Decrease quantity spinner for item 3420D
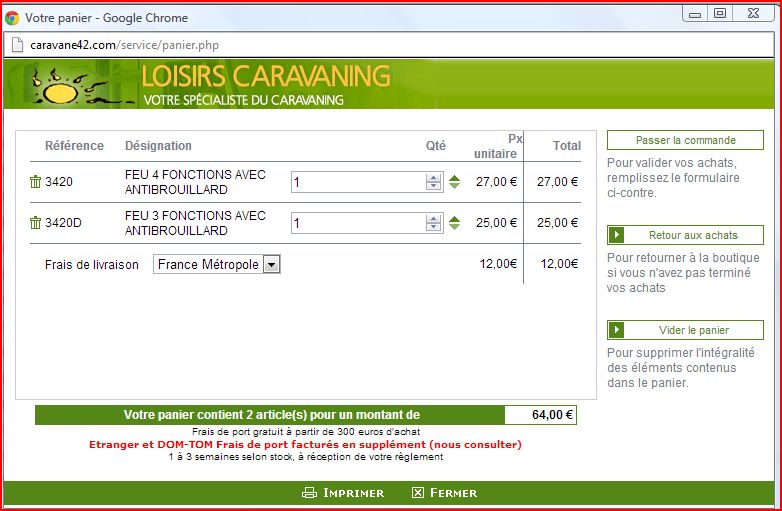 point(433,227)
